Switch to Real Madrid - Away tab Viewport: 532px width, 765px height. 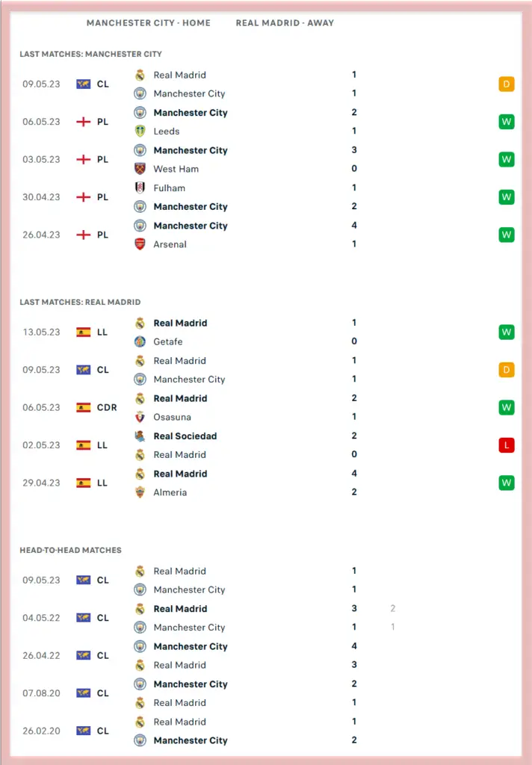(x=285, y=23)
